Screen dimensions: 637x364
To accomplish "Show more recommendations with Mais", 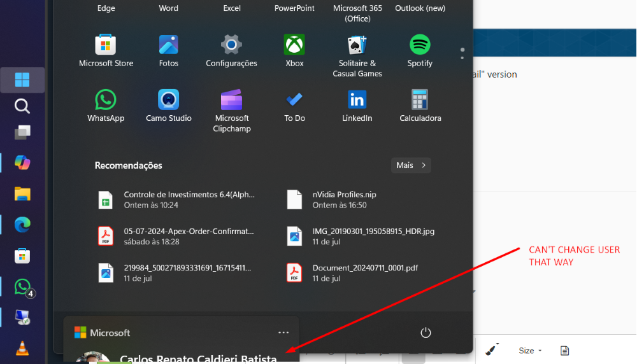I will click(x=411, y=165).
